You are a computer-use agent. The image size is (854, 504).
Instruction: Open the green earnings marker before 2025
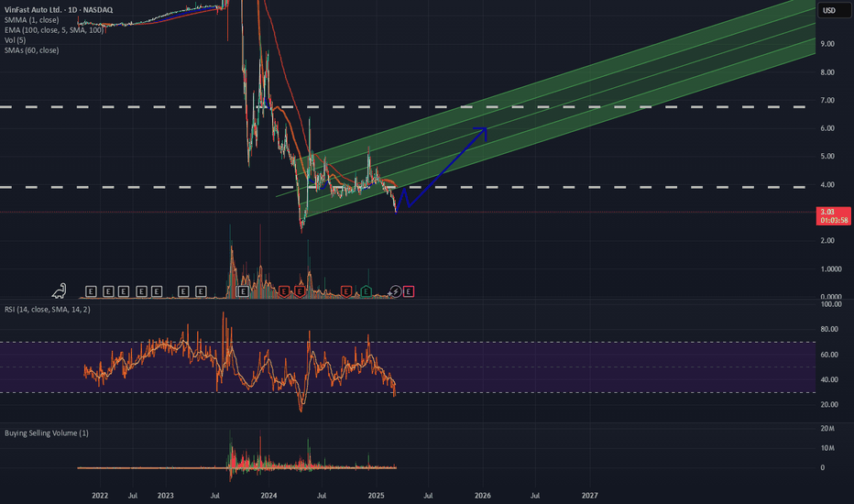click(x=366, y=291)
